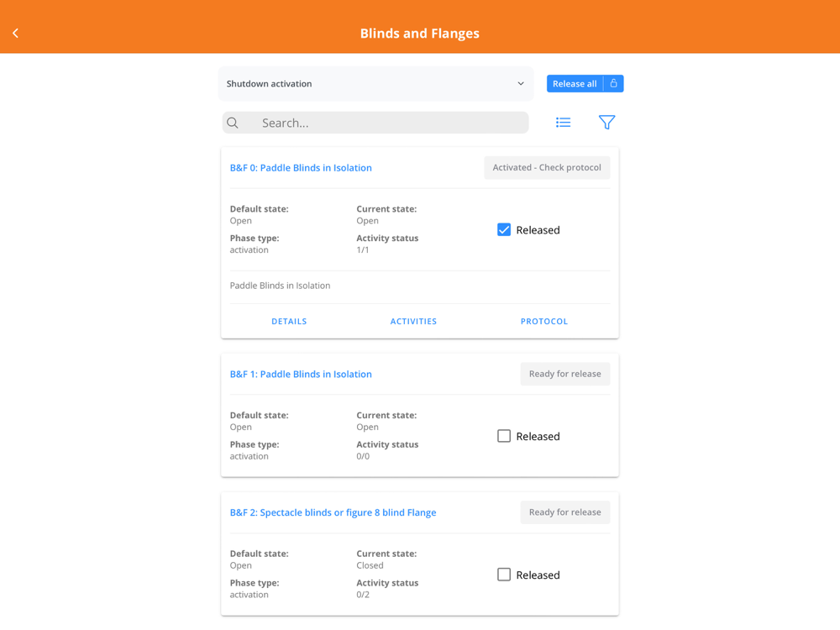Click Activity status value 1/1

pos(363,250)
